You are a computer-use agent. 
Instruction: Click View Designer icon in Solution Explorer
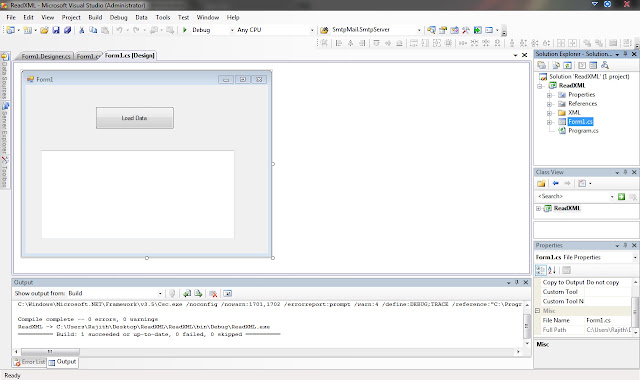593,65
